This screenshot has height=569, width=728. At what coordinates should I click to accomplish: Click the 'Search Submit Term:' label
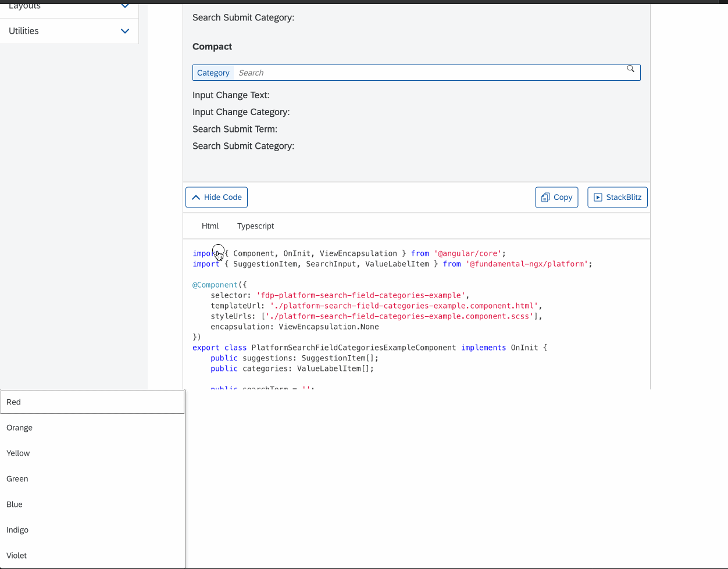click(x=235, y=129)
